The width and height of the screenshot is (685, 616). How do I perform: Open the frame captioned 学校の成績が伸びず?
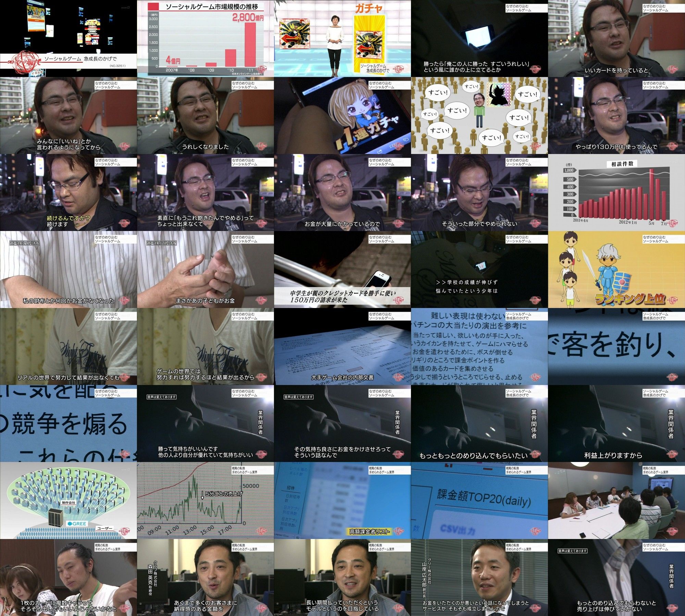480,269
